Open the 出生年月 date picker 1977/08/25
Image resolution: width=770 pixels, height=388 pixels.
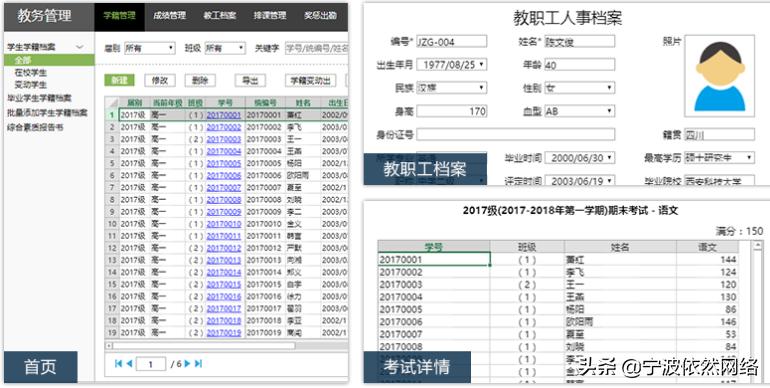[x=452, y=64]
